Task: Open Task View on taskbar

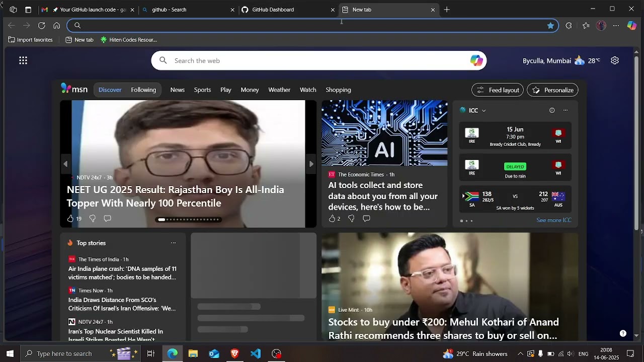Action: [150, 353]
